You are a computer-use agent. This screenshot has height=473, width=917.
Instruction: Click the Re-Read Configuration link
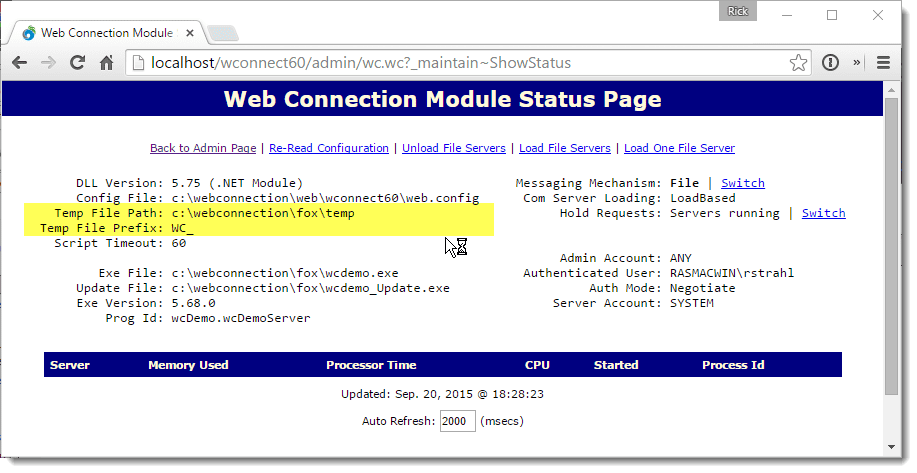click(x=328, y=148)
